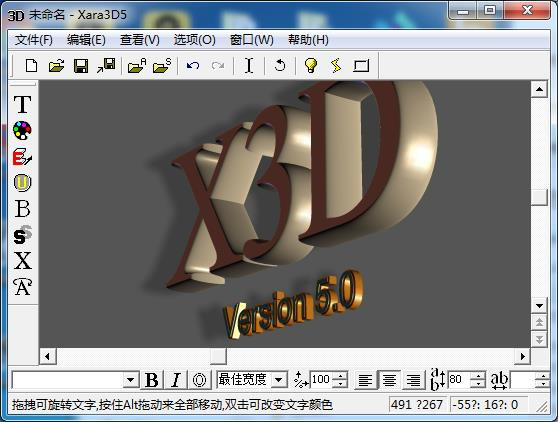Click the horizontal scrollbar left arrow
558x422 pixels.
tap(47, 356)
